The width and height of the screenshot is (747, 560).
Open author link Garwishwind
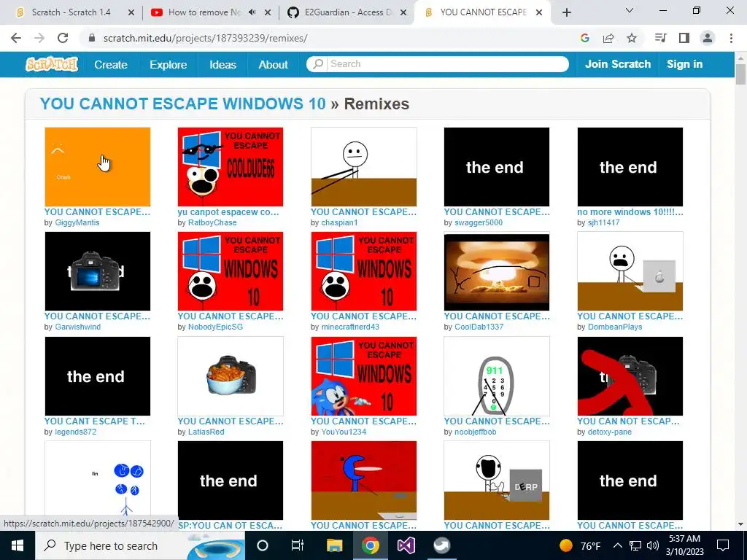(77, 327)
